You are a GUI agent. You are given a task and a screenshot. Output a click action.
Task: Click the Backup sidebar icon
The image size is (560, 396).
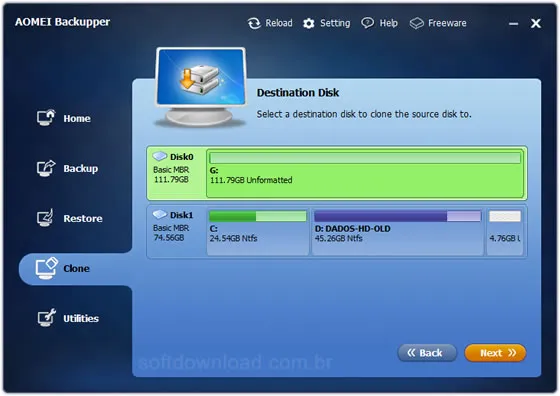click(46, 168)
